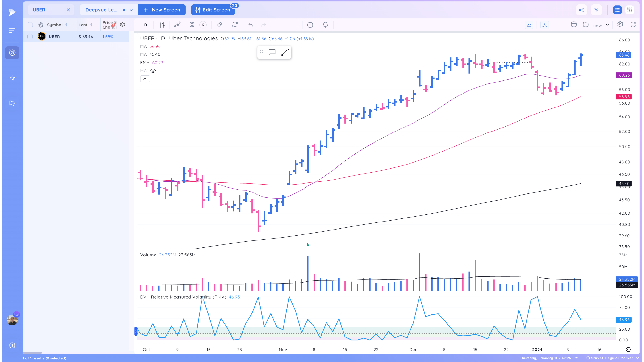
Task: Expand the RMV pane side handle
Action: [136, 331]
